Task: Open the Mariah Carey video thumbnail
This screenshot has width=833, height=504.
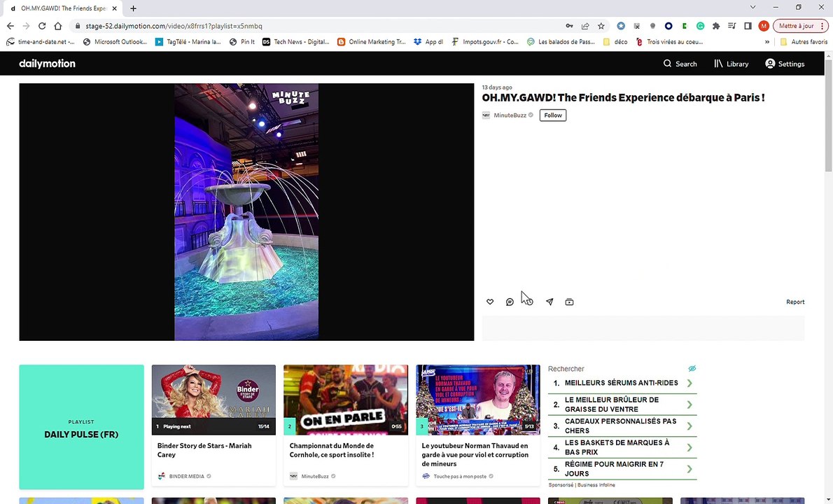Action: (x=213, y=400)
